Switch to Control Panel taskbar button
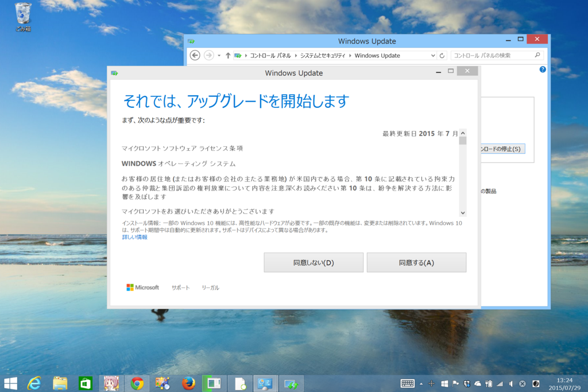 (265, 383)
